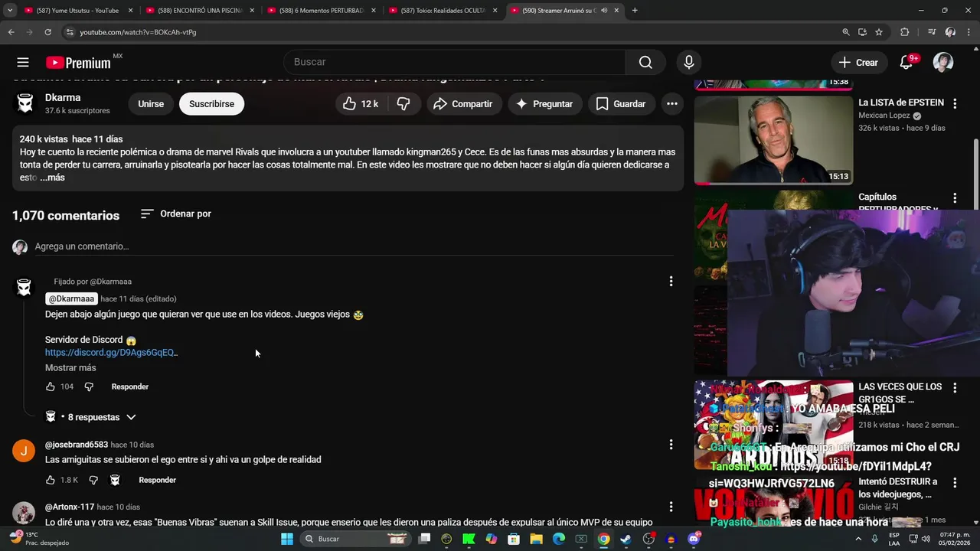Open menu for Intentó DESTRUIR video

coord(955,483)
